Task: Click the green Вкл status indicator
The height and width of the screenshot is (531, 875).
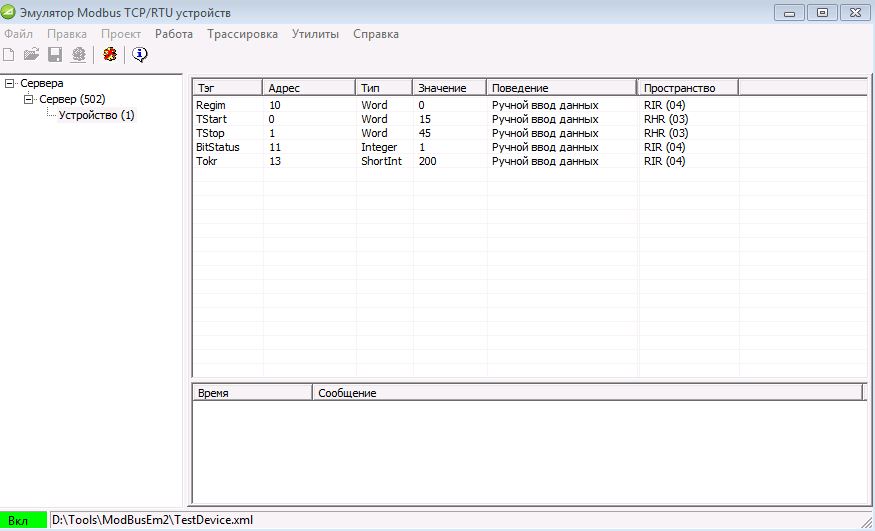Action: 24,520
